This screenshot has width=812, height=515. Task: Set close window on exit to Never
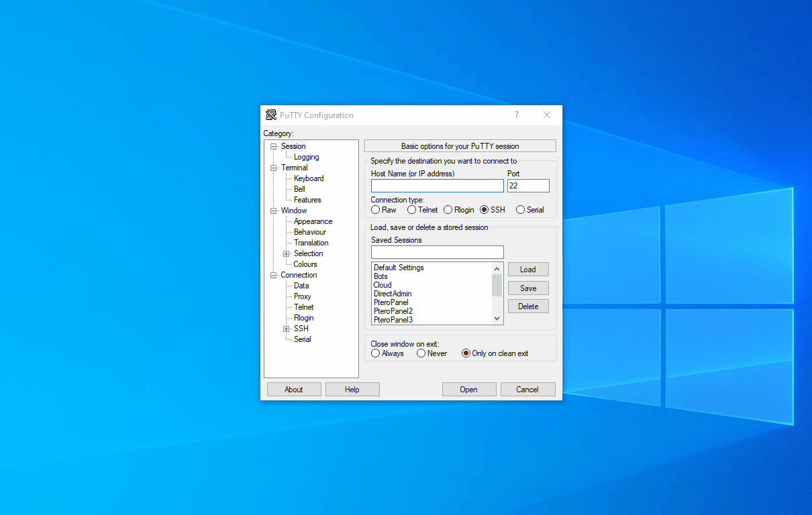[x=421, y=353]
